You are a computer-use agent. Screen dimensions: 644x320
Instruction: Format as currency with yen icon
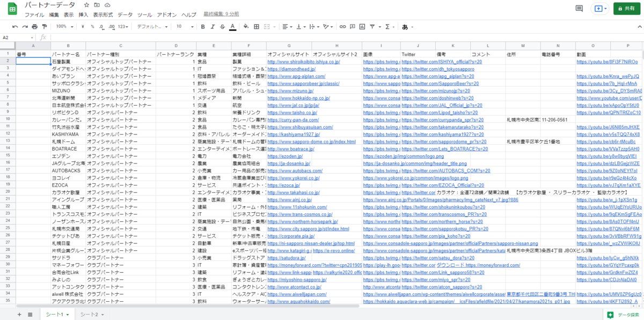(84, 26)
